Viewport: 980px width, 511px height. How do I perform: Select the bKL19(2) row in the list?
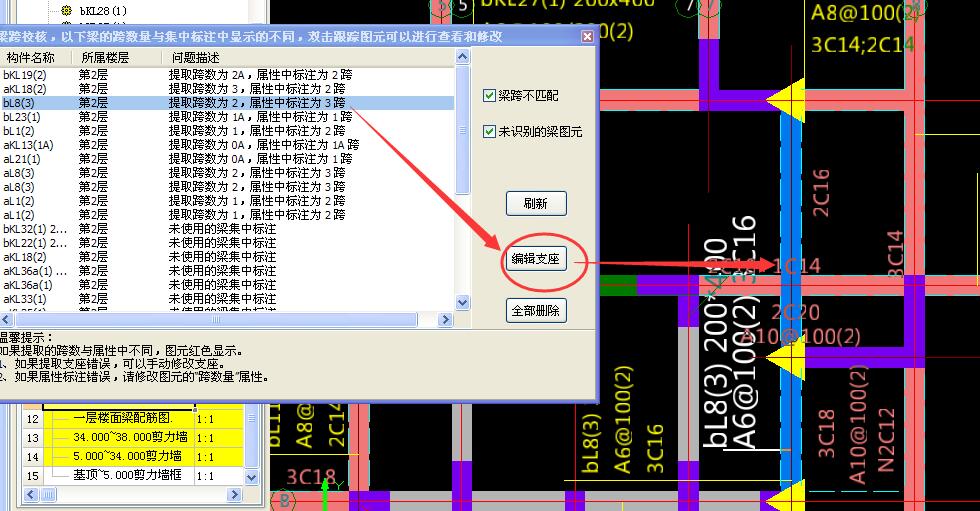(228, 75)
